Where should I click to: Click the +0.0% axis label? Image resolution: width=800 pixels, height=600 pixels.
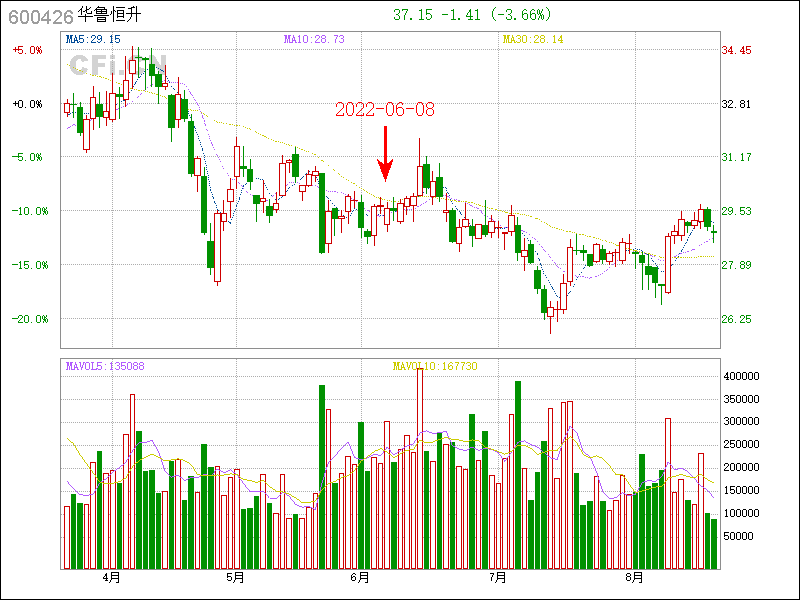[x=28, y=104]
